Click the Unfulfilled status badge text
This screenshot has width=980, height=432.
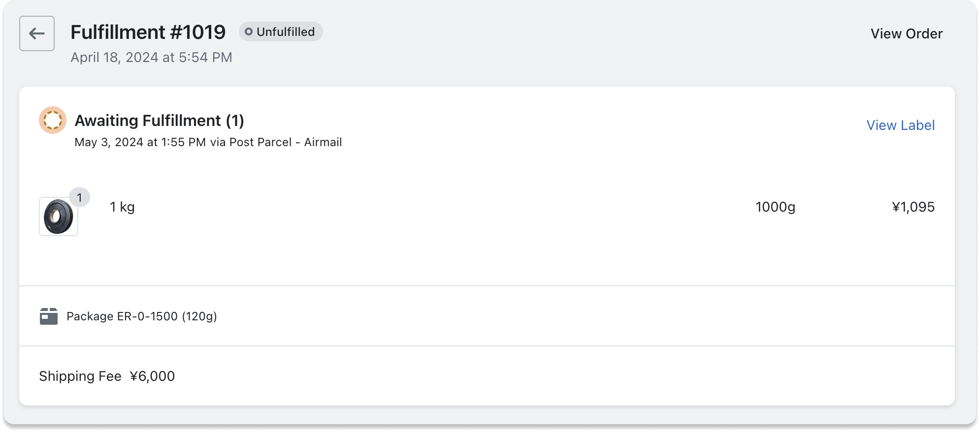click(x=286, y=32)
